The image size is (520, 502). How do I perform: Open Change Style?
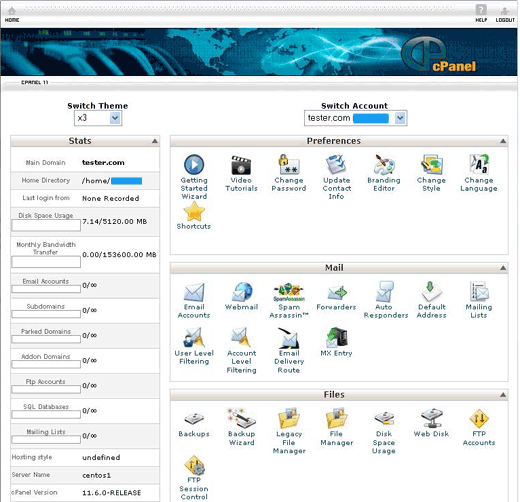point(431,173)
